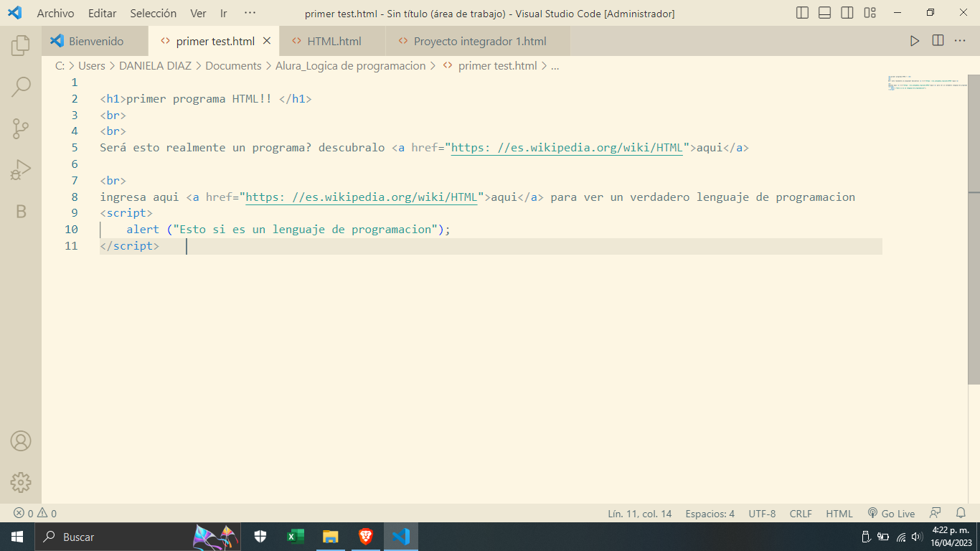Open the notifications bell icon
The height and width of the screenshot is (551, 980).
961,513
